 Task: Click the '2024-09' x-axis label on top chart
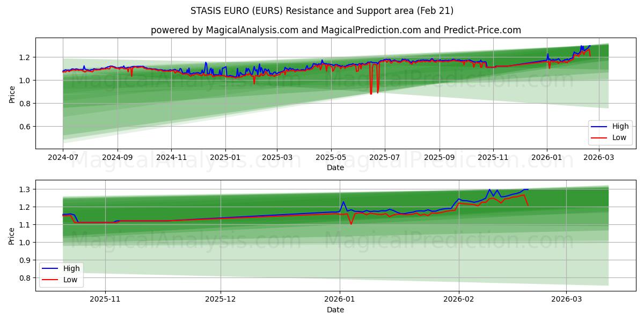118,158
